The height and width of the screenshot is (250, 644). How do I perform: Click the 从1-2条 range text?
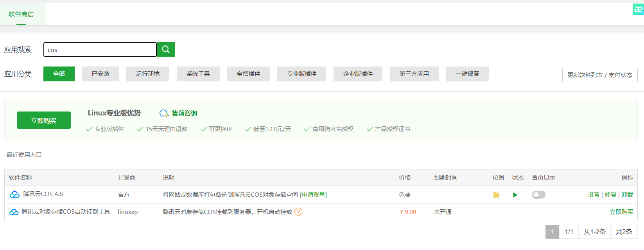pyautogui.click(x=595, y=232)
